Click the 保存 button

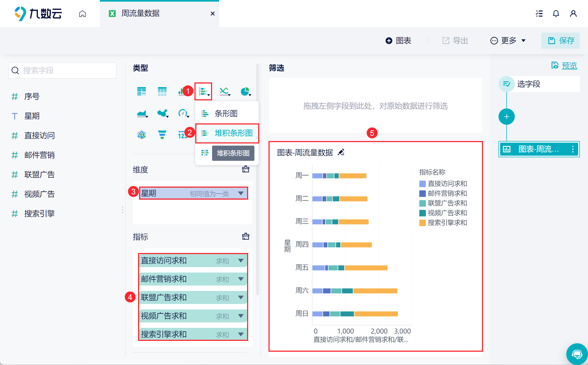tap(560, 41)
